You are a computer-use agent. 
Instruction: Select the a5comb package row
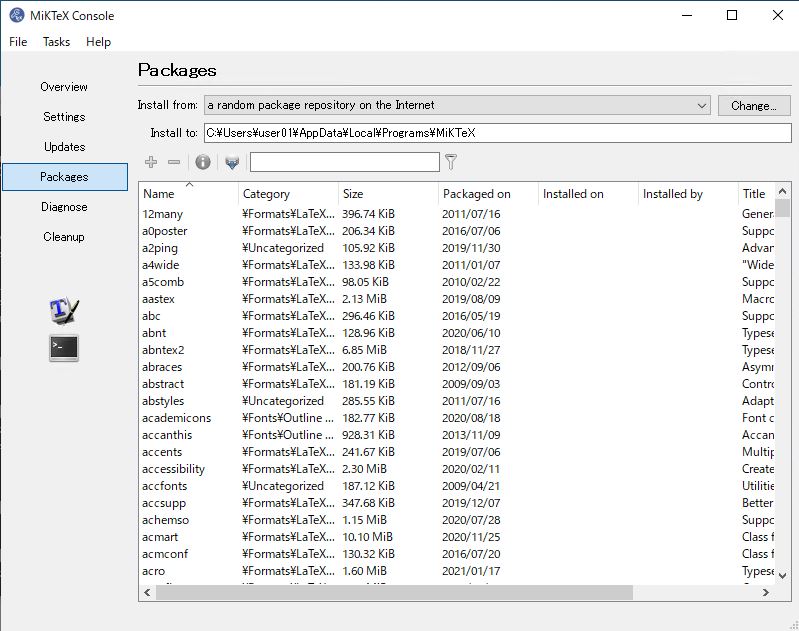[x=457, y=282]
